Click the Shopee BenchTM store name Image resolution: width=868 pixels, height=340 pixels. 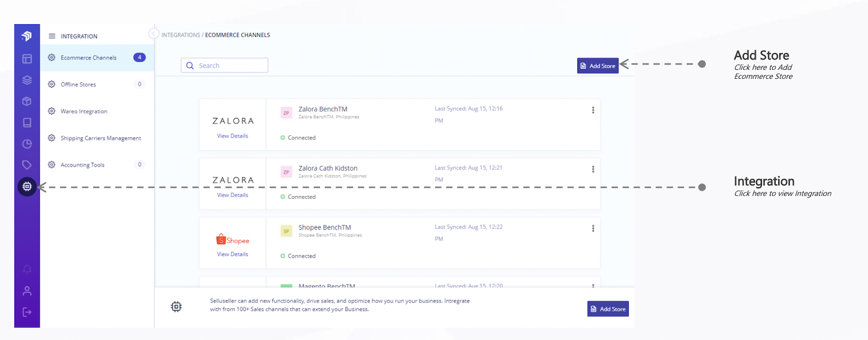tap(325, 227)
